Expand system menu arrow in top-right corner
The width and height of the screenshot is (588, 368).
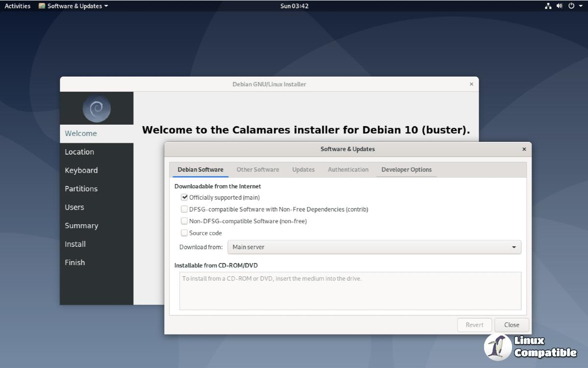click(x=581, y=6)
